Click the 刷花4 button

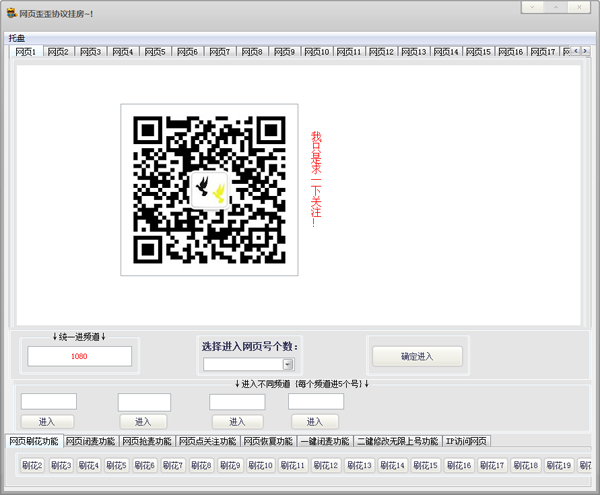88,465
